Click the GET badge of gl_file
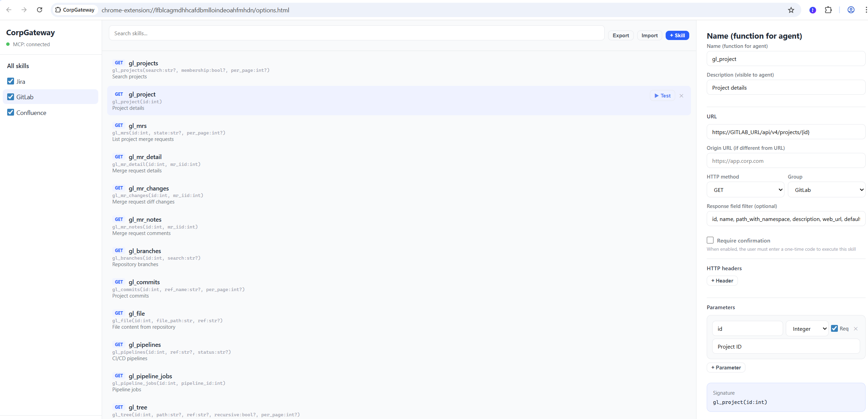Screen dimensions: 868x419 point(119,313)
